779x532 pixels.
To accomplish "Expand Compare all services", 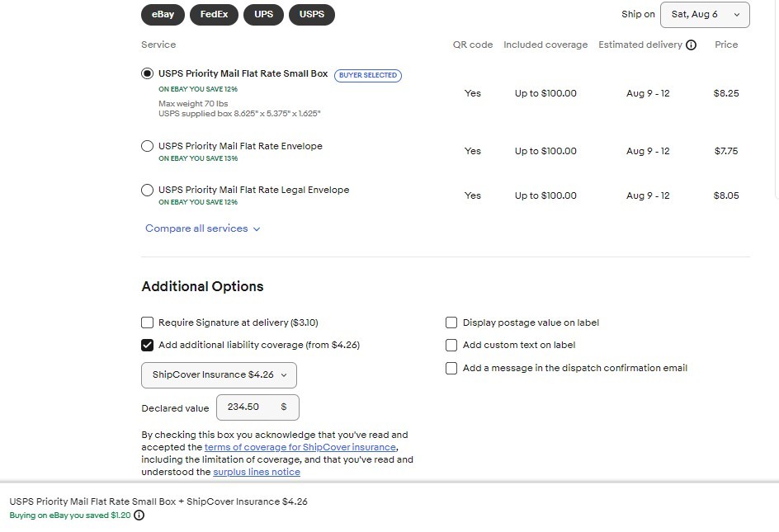I will (203, 228).
